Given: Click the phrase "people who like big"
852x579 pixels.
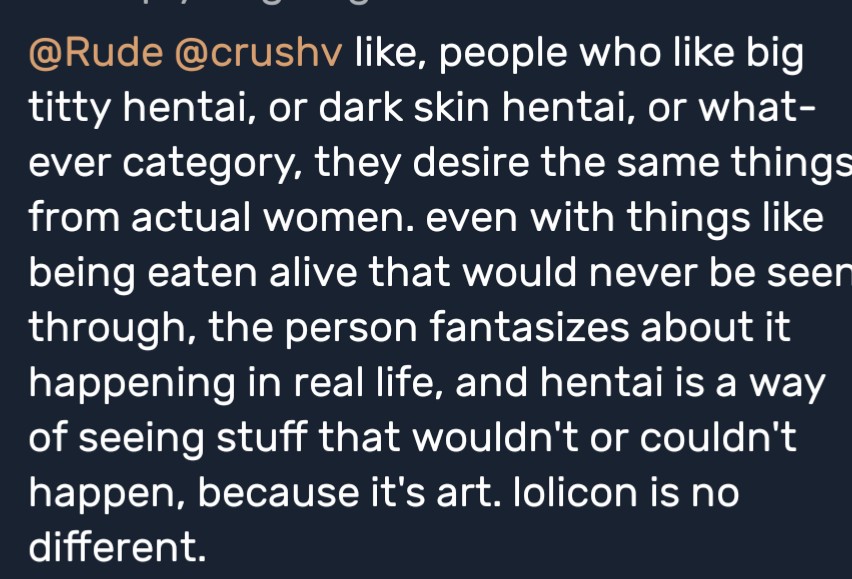Looking at the screenshot, I should (622, 53).
